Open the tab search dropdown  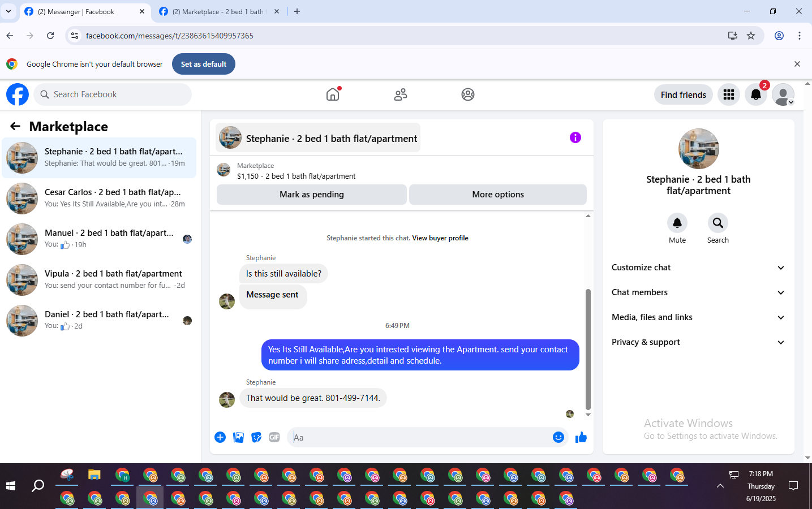click(x=8, y=11)
